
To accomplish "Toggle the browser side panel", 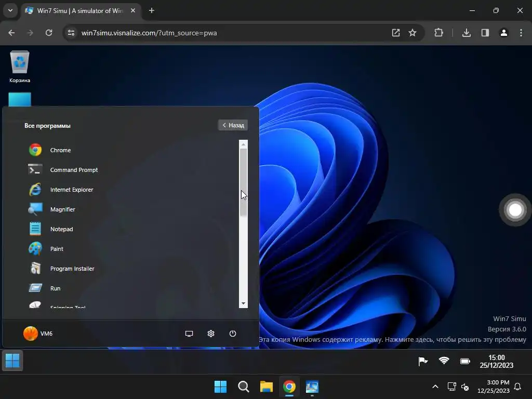I will point(485,33).
